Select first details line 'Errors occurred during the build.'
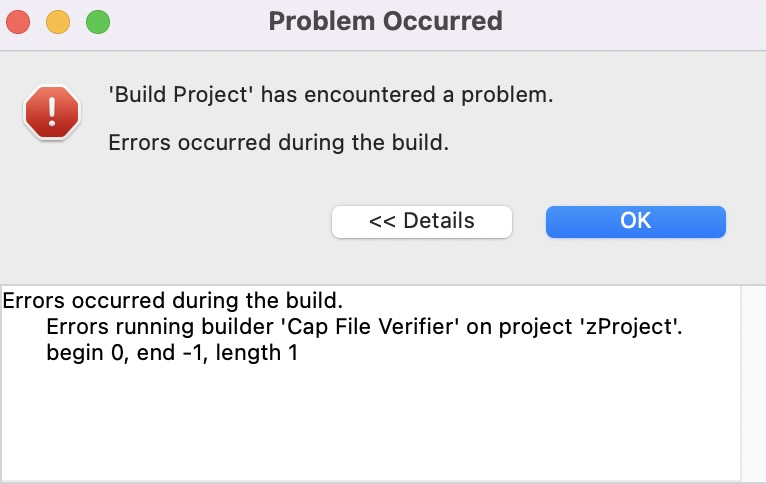The image size is (766, 484). point(173,300)
